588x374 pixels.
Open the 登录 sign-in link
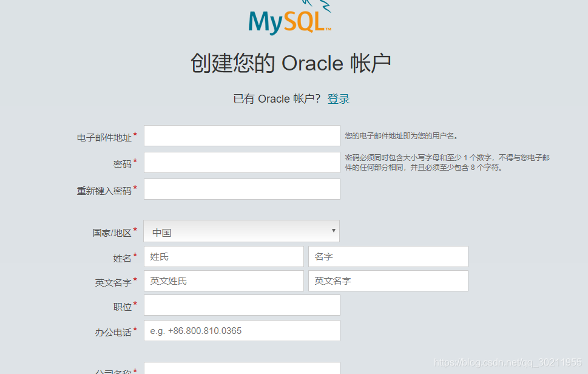pos(338,98)
